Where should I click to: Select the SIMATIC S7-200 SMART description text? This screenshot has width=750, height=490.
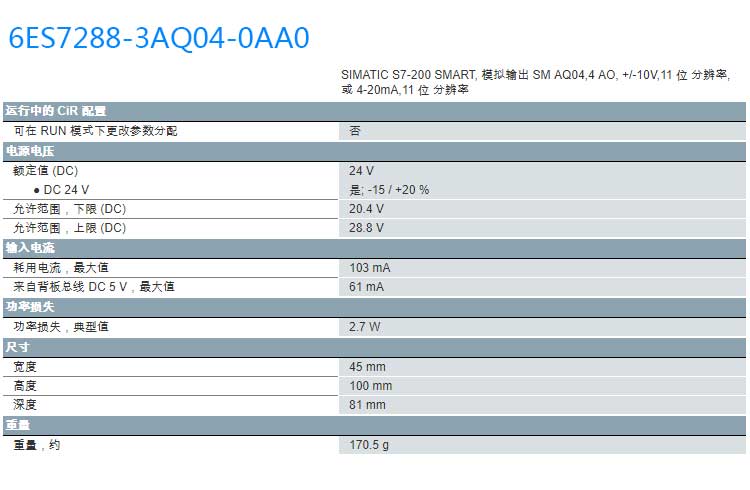click(535, 82)
